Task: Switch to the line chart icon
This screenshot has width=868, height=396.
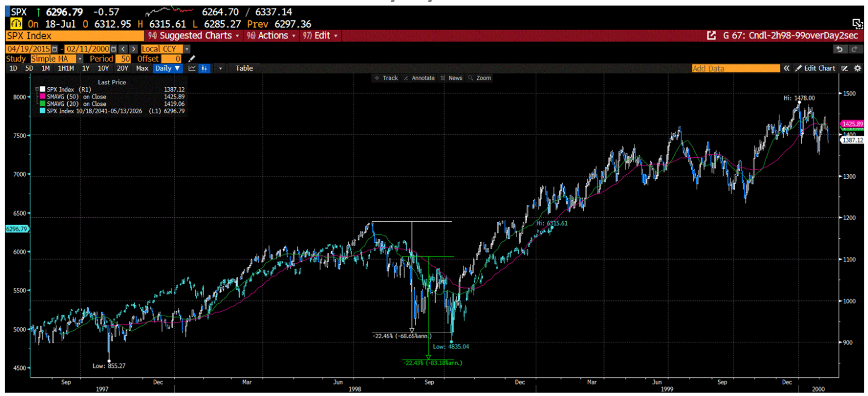Action: pyautogui.click(x=193, y=68)
